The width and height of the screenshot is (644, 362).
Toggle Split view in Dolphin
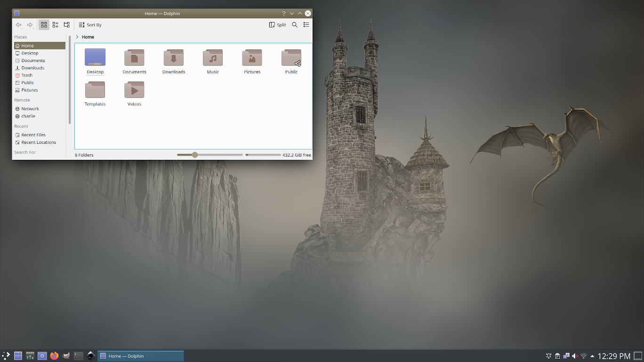coord(278,25)
